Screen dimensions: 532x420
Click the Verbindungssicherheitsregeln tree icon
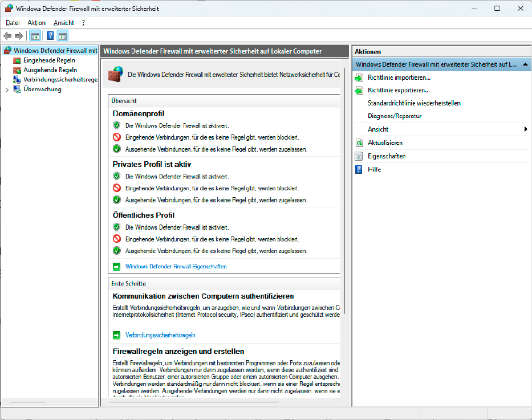point(17,80)
